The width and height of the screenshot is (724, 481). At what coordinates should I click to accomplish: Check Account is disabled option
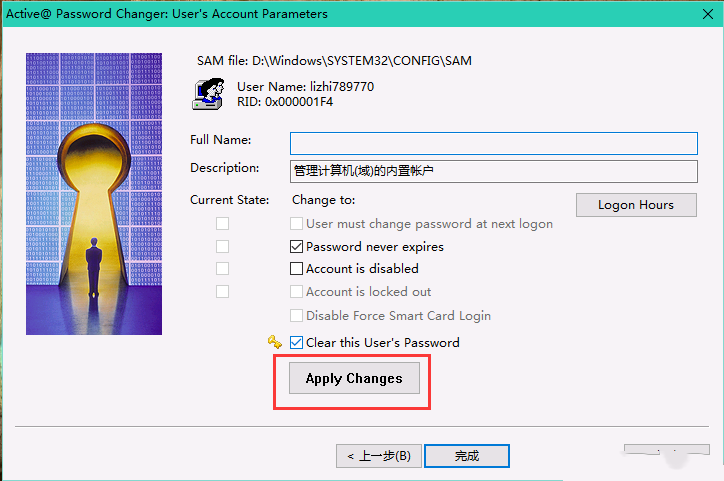tap(296, 269)
